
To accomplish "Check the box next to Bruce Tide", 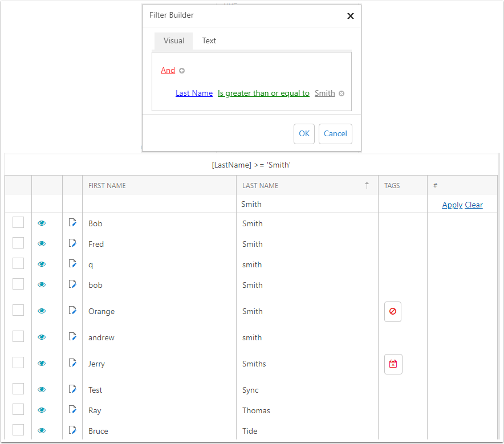I will pyautogui.click(x=18, y=430).
